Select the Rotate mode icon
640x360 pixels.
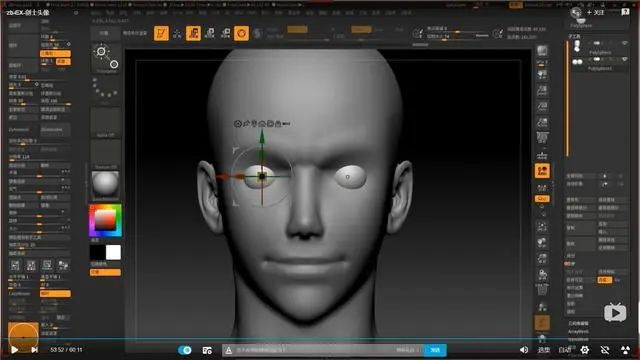(225, 33)
